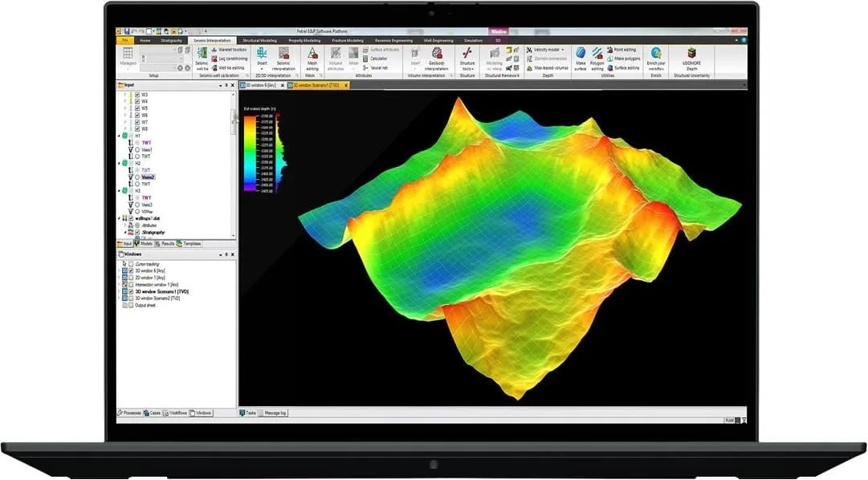Click the UDOMORE Depth icon

click(691, 58)
